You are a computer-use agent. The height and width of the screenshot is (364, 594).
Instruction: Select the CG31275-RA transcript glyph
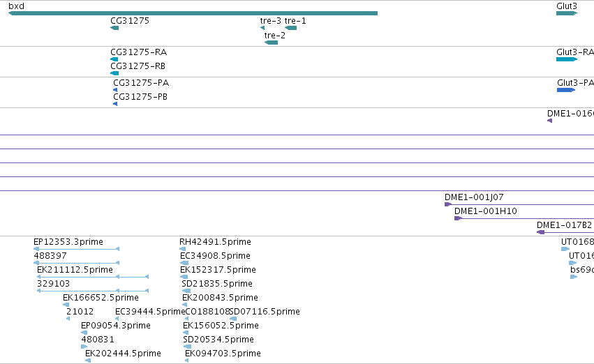click(x=114, y=59)
